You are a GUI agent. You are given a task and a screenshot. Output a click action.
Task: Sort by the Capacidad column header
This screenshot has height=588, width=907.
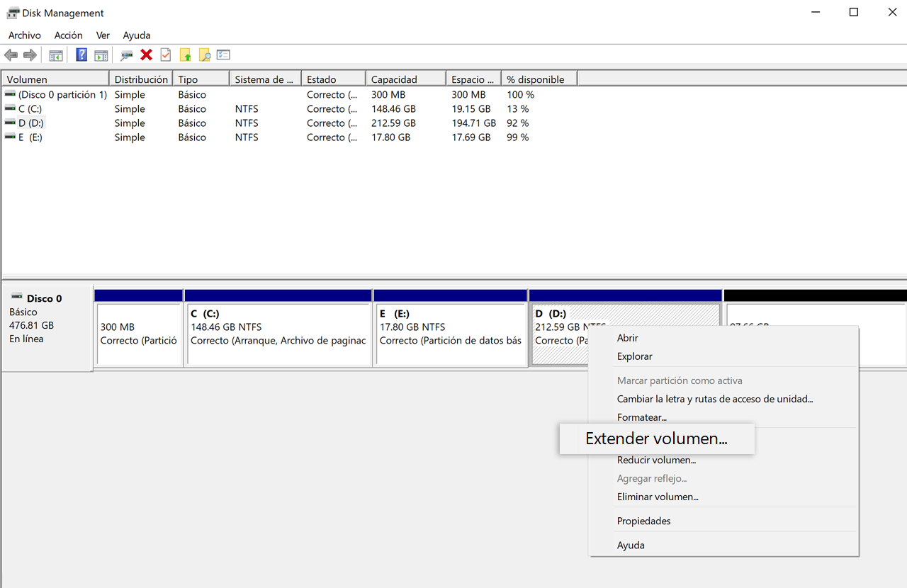(x=406, y=79)
